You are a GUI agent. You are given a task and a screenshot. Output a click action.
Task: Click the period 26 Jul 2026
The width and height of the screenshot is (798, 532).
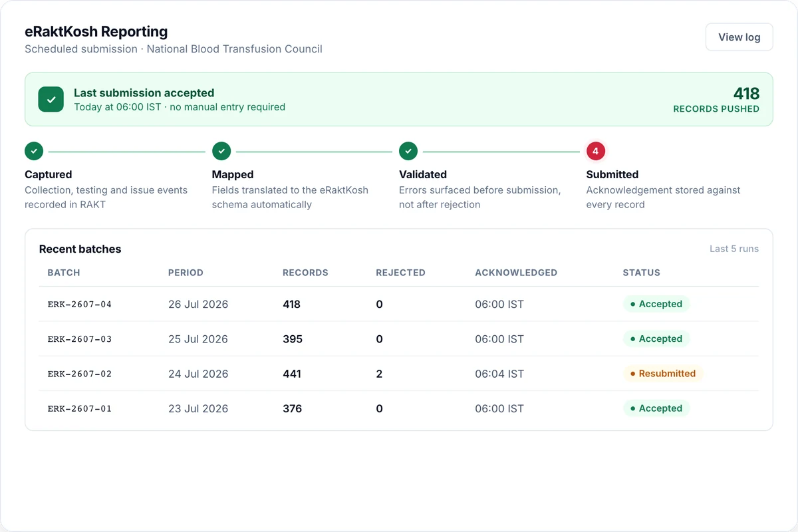coord(198,305)
